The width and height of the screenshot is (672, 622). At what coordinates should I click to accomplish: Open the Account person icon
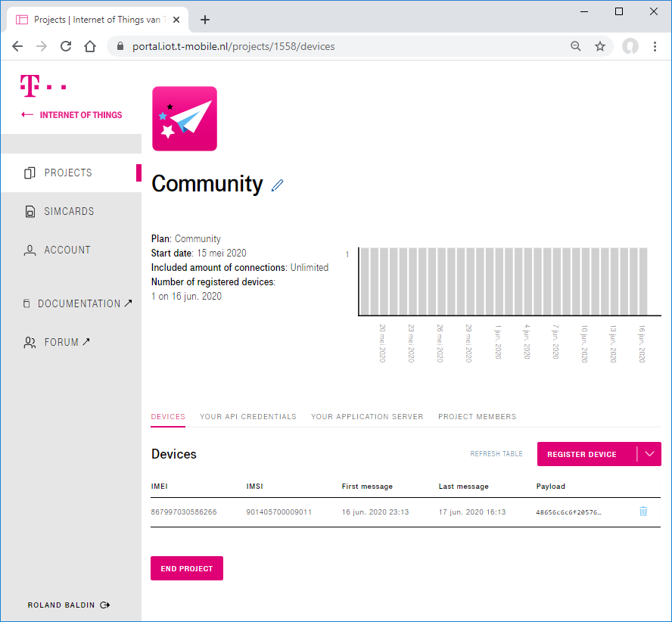point(30,250)
